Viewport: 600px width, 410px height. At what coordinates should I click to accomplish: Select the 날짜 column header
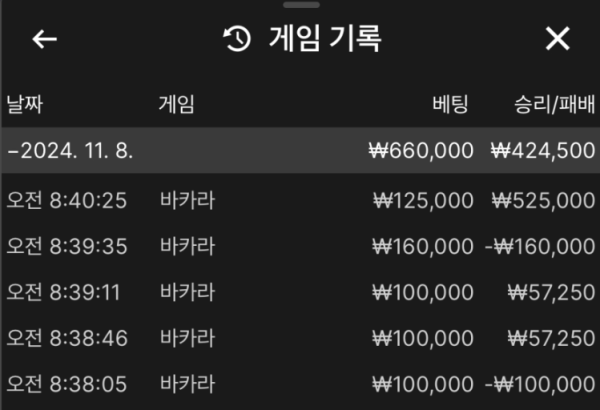click(x=25, y=104)
